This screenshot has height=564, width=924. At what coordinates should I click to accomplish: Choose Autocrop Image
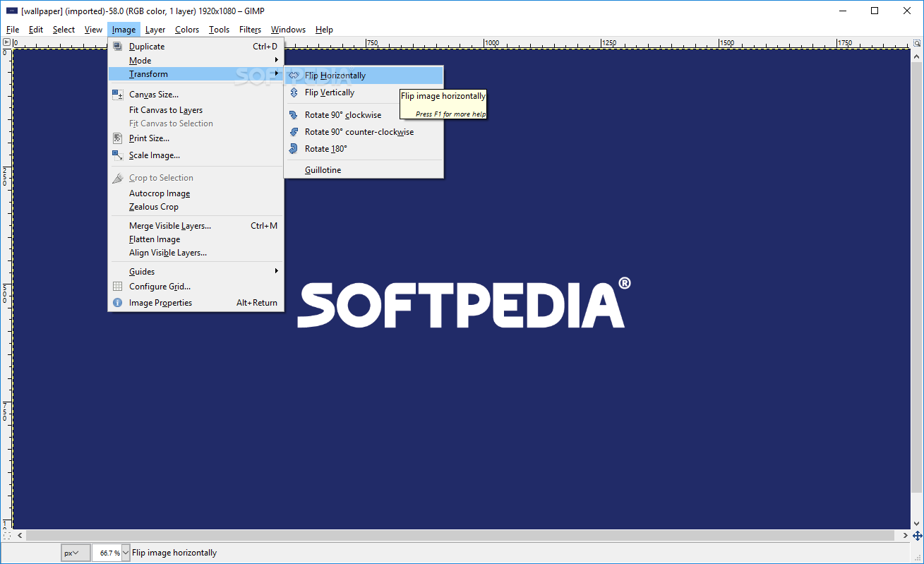pyautogui.click(x=196, y=193)
